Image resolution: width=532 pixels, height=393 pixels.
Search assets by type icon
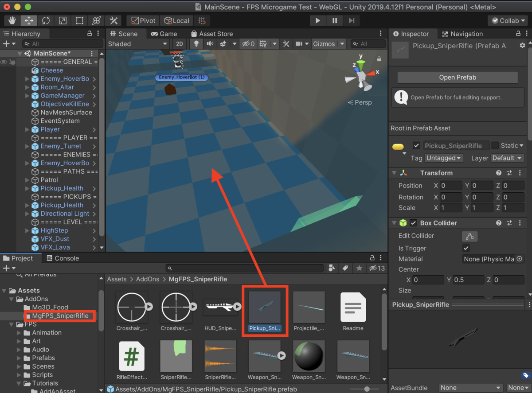331,268
